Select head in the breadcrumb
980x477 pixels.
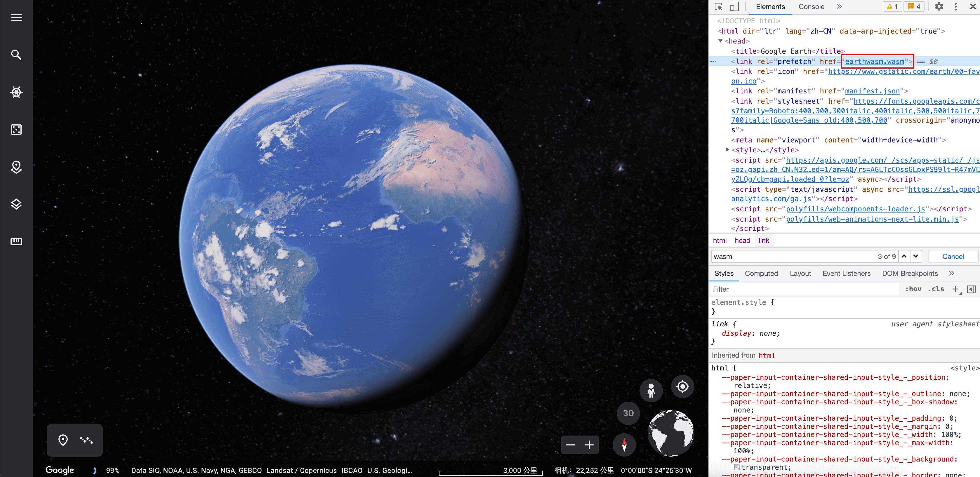point(742,241)
